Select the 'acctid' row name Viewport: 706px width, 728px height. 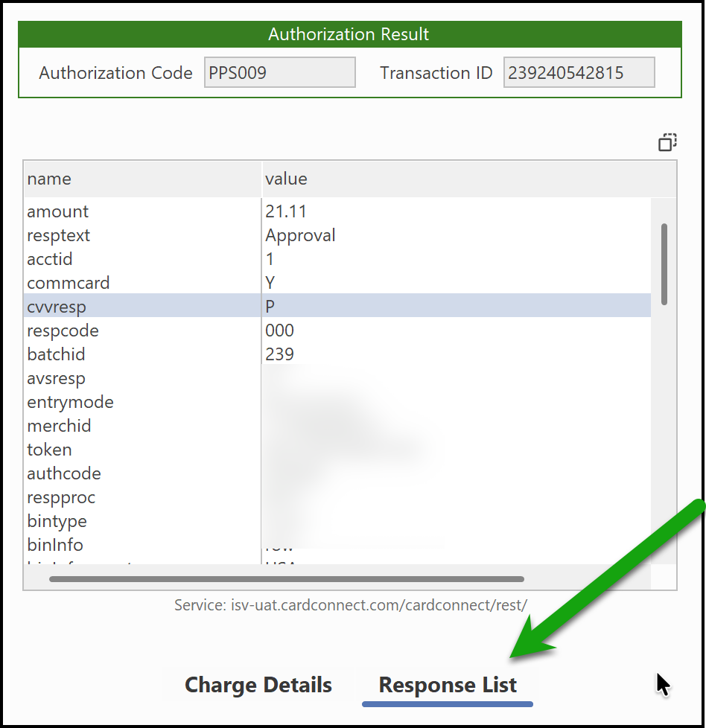click(x=142, y=259)
